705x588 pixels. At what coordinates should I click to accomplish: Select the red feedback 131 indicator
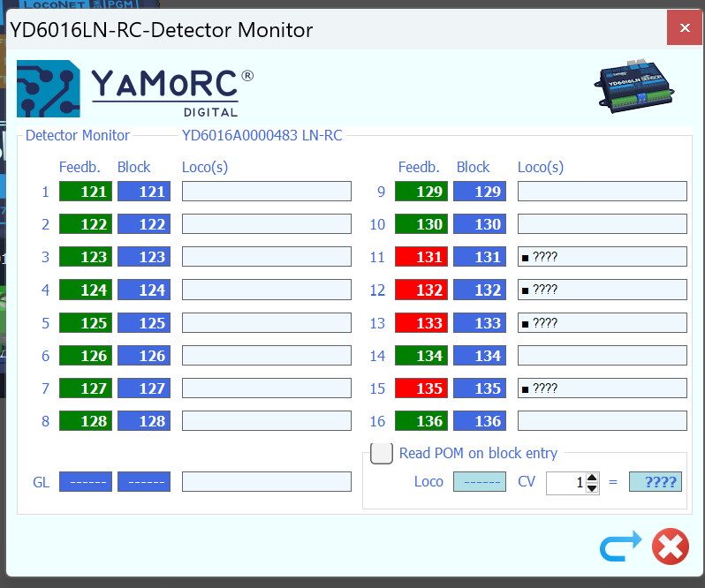pos(421,257)
